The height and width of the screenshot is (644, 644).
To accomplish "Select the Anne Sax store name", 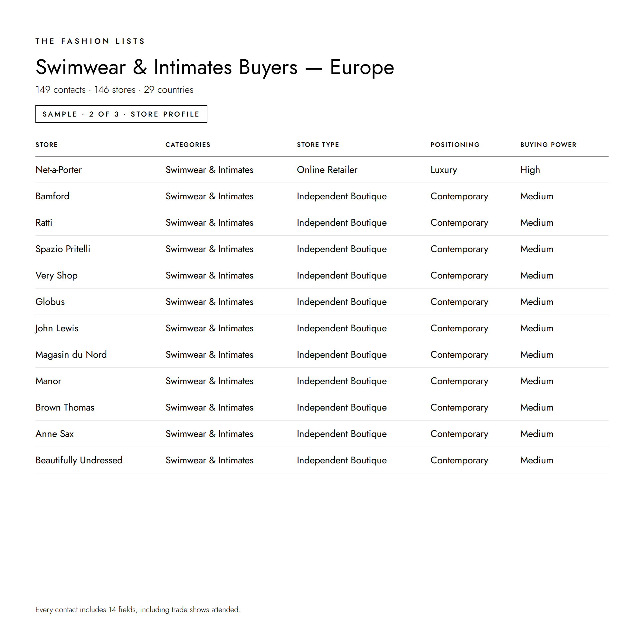I will pyautogui.click(x=55, y=434).
